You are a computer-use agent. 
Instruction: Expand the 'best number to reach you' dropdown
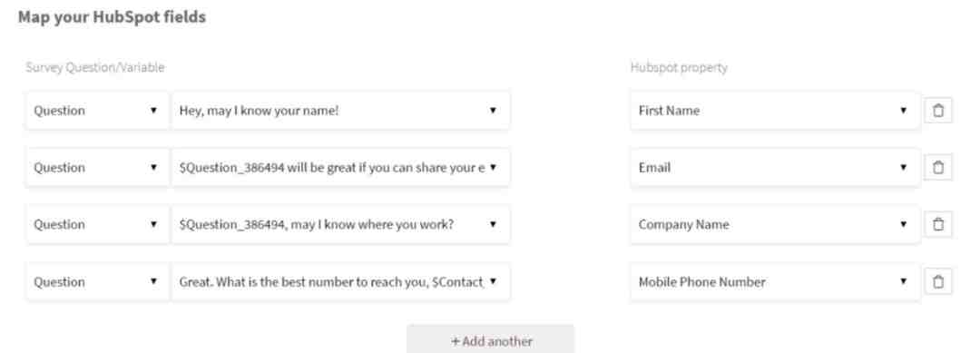point(340,282)
